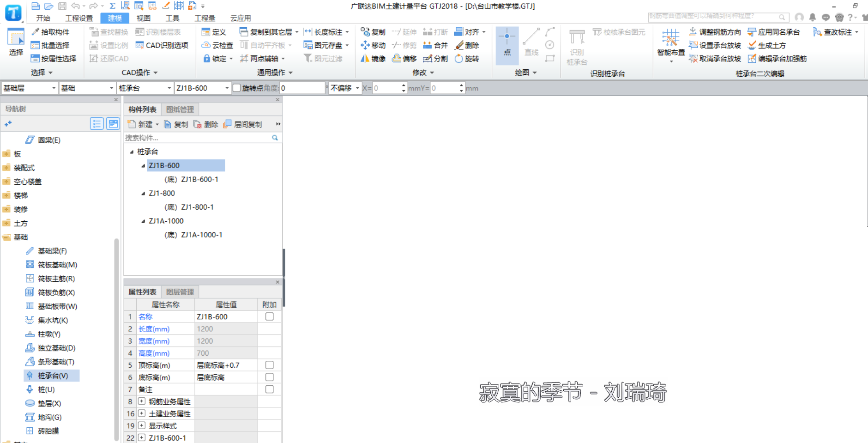Click 调整钢筋方向 adjust rebar direction
The width and height of the screenshot is (868, 443).
[715, 32]
